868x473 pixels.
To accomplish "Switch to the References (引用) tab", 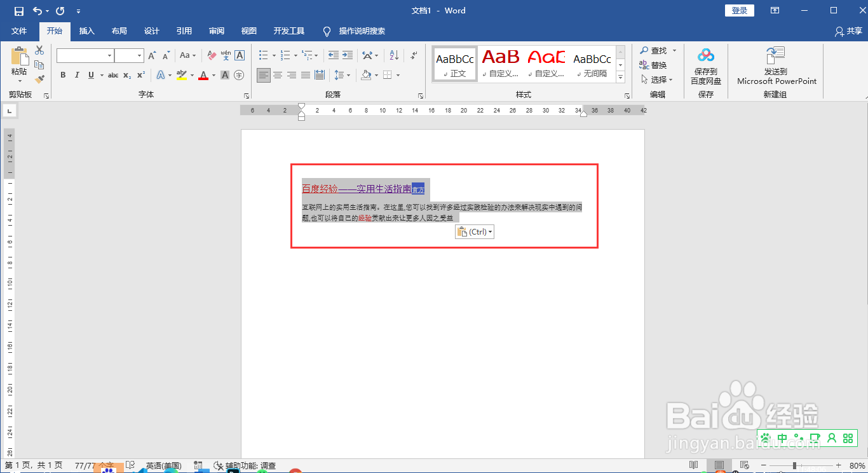I will [184, 31].
